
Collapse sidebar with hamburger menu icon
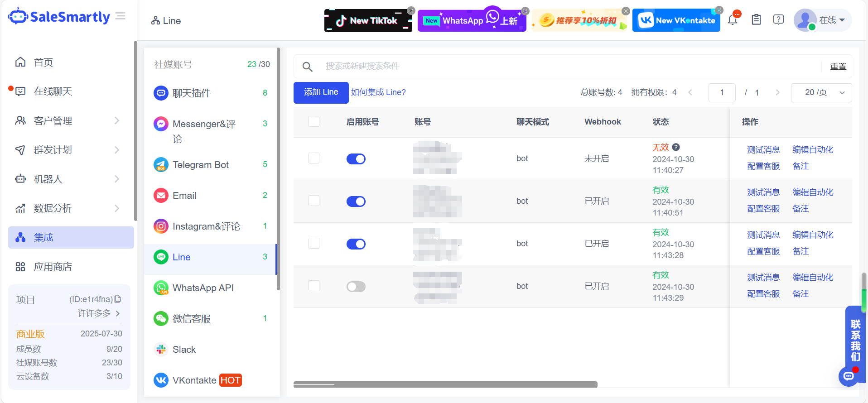click(121, 16)
